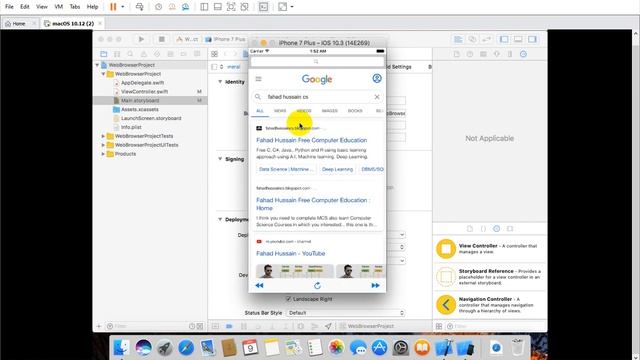Collapse the Signing section

(220, 159)
